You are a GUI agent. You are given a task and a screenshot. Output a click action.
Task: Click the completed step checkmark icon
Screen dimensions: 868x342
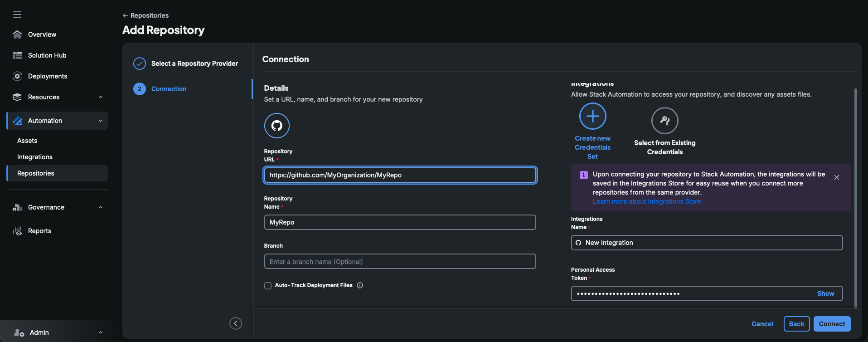point(140,64)
